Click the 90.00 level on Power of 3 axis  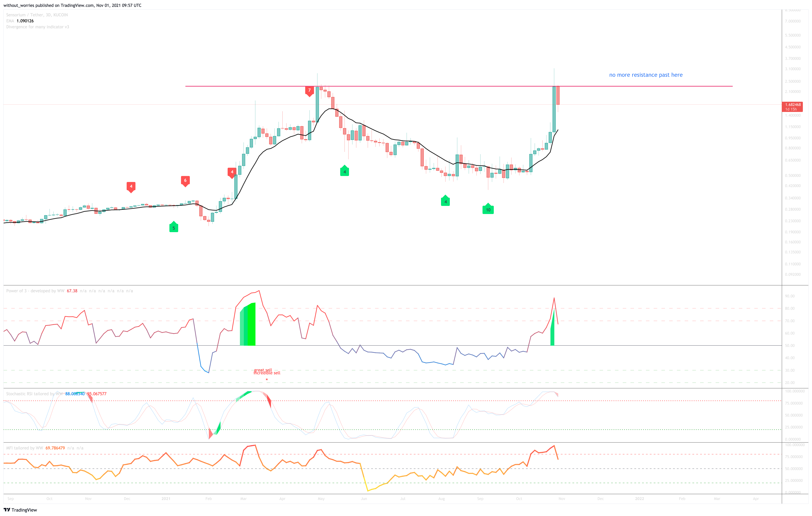(x=790, y=296)
